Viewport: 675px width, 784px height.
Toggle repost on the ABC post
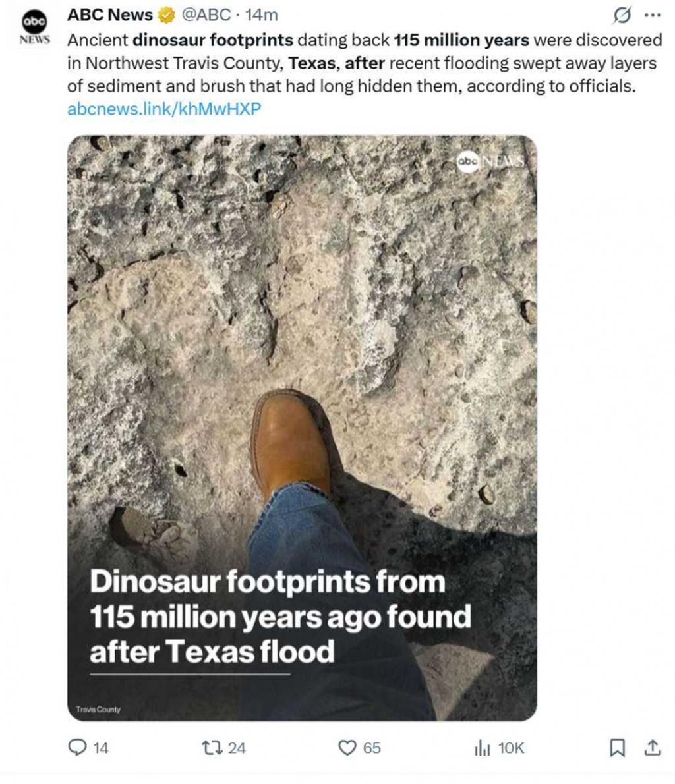[x=214, y=747]
